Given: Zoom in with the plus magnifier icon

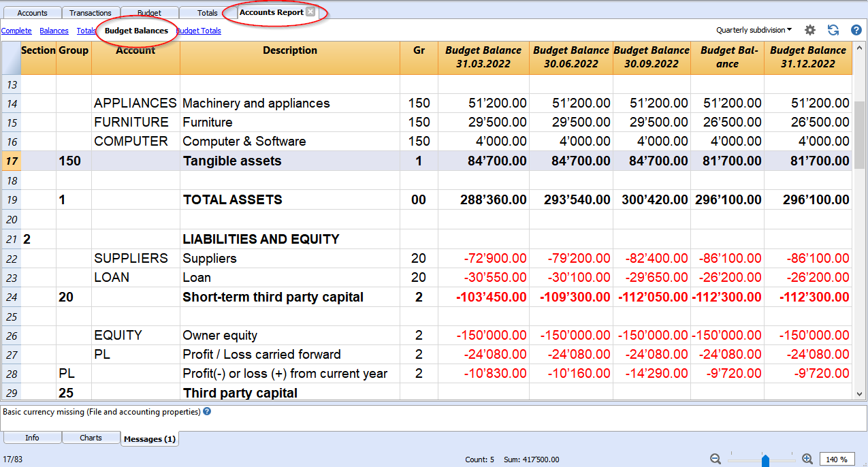Looking at the screenshot, I should (807, 459).
